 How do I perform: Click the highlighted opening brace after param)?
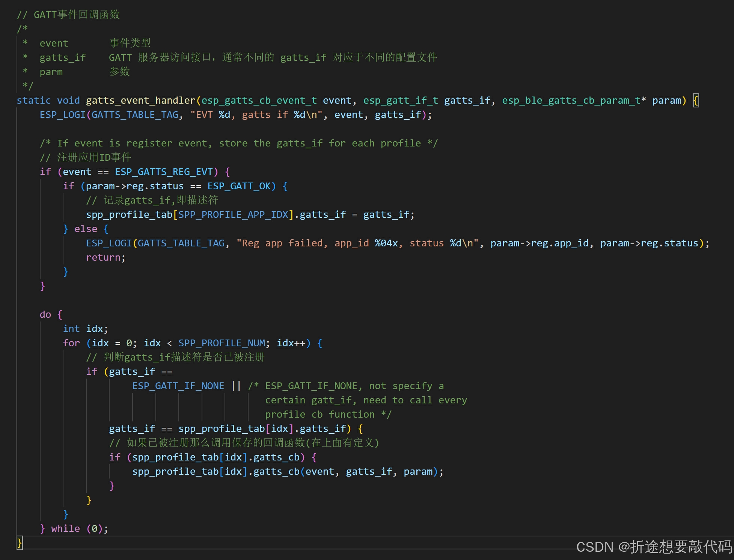[x=696, y=101]
